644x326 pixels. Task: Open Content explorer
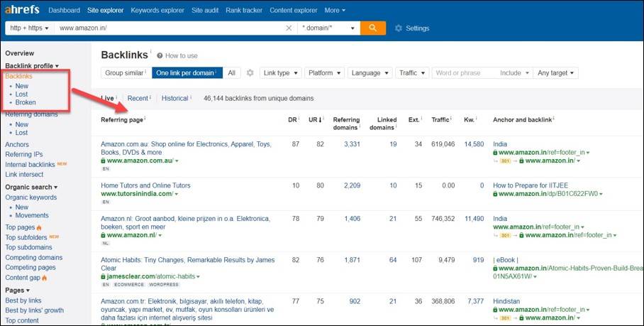[x=293, y=10]
